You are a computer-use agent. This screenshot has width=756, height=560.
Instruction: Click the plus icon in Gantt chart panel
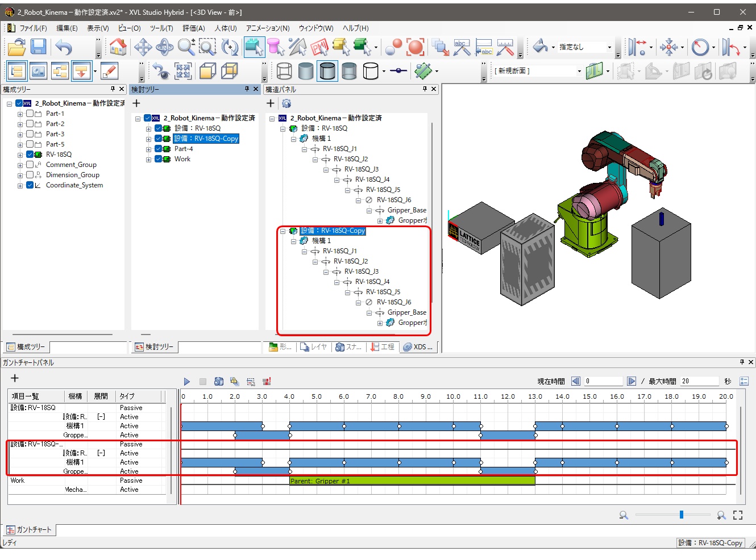pos(15,378)
